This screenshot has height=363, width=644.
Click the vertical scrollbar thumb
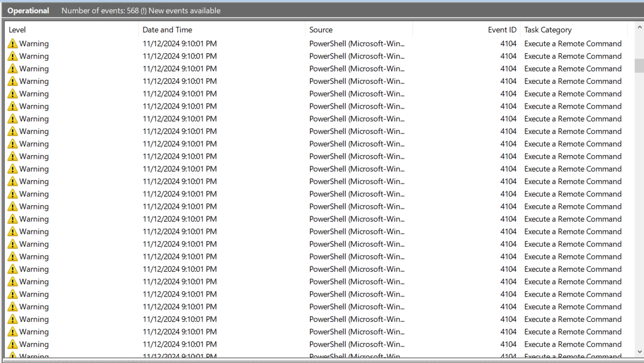click(x=639, y=65)
